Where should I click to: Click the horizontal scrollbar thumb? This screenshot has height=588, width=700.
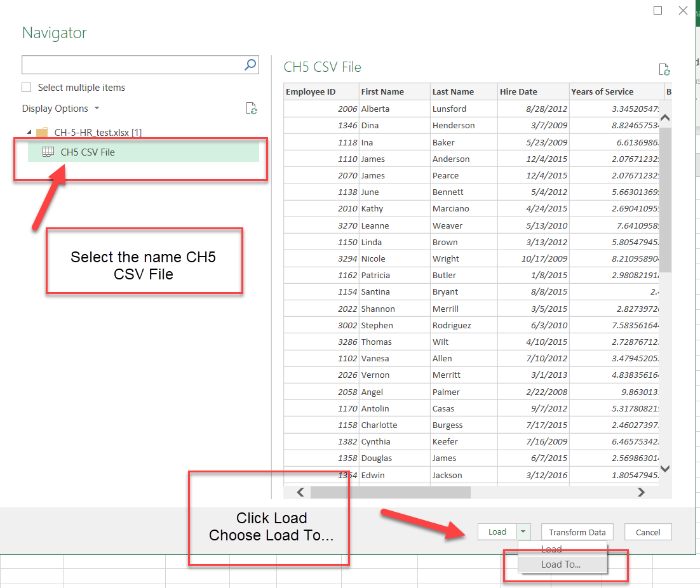tap(391, 492)
